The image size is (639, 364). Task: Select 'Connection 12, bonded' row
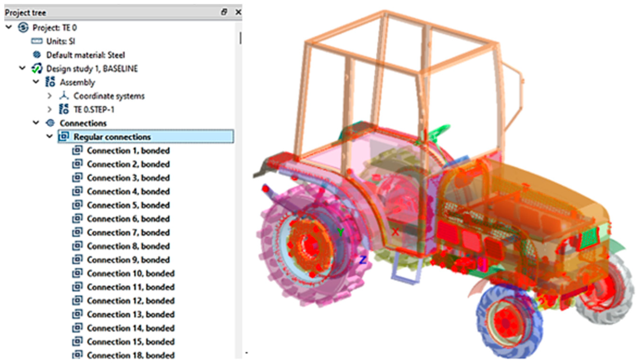(x=130, y=301)
